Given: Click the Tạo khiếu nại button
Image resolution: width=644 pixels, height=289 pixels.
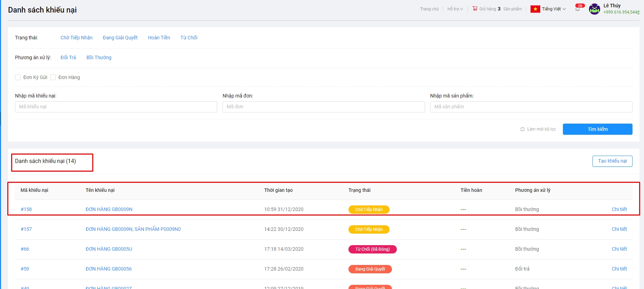Looking at the screenshot, I should pos(612,161).
